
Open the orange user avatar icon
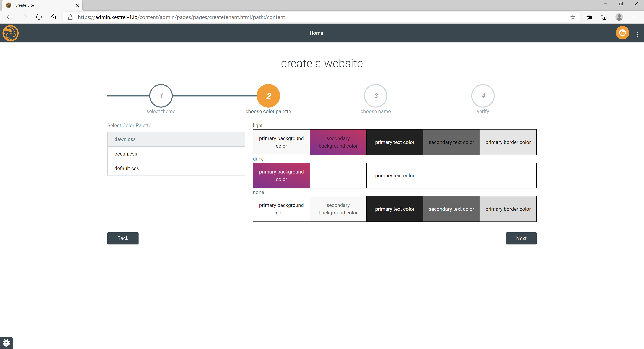(x=622, y=33)
